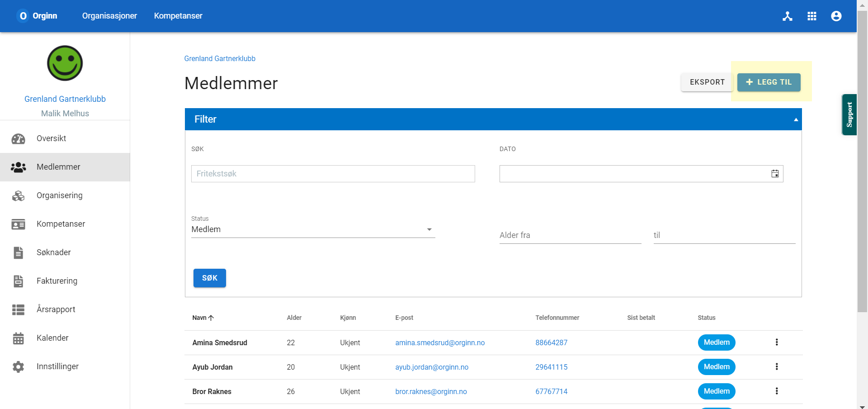Click Medlem status badge for Ayub Jordan
Screen dimensions: 868x409
[x=717, y=367]
